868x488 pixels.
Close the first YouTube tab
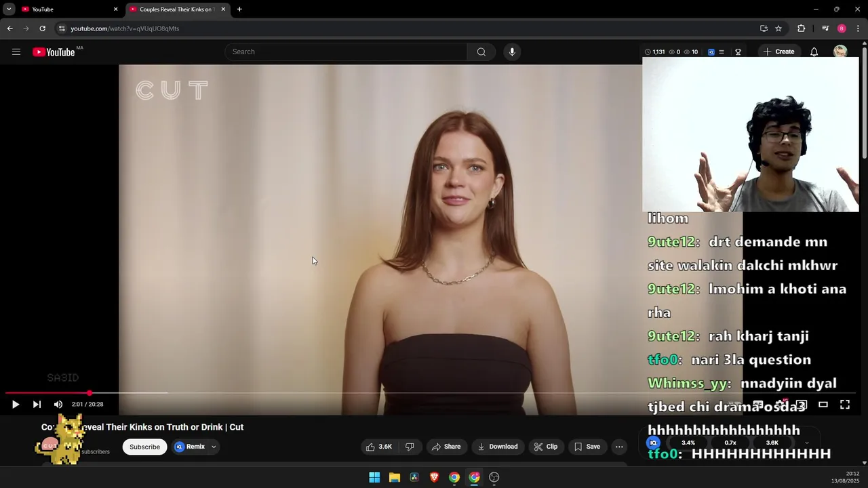click(115, 9)
